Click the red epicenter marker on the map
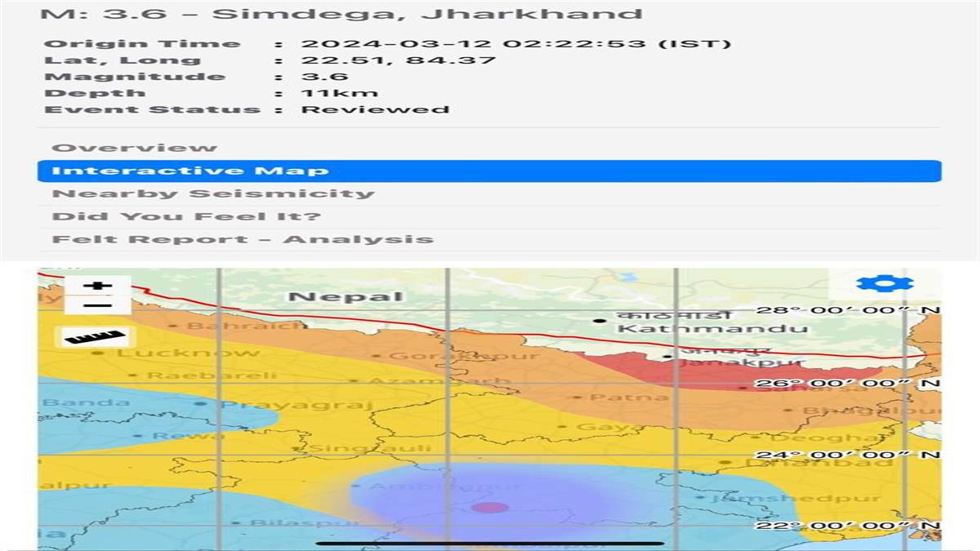This screenshot has width=980, height=551. [490, 508]
